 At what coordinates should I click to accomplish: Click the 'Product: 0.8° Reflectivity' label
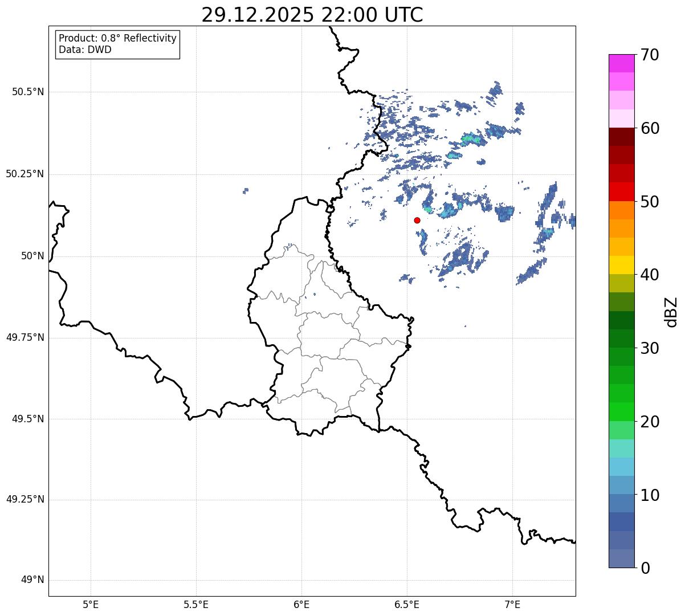118,38
